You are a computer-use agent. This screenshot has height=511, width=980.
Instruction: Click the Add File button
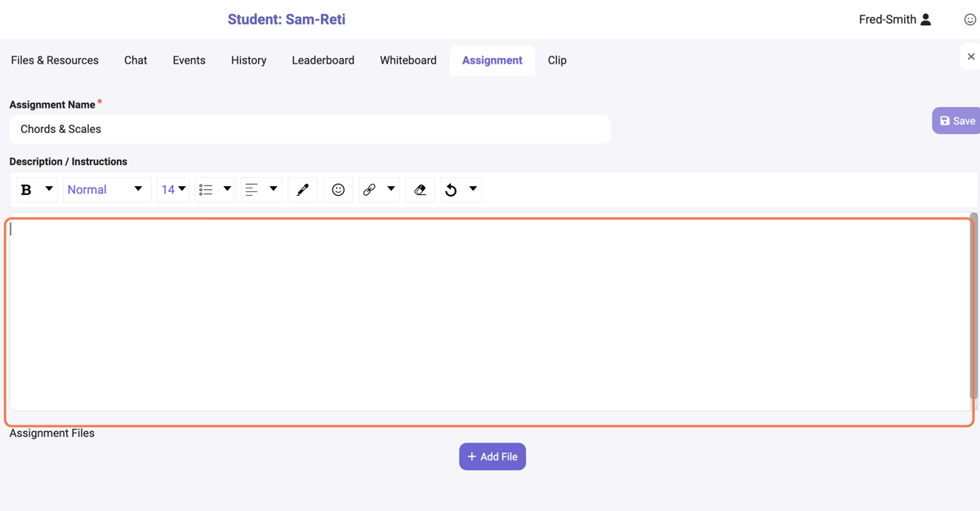(x=492, y=456)
